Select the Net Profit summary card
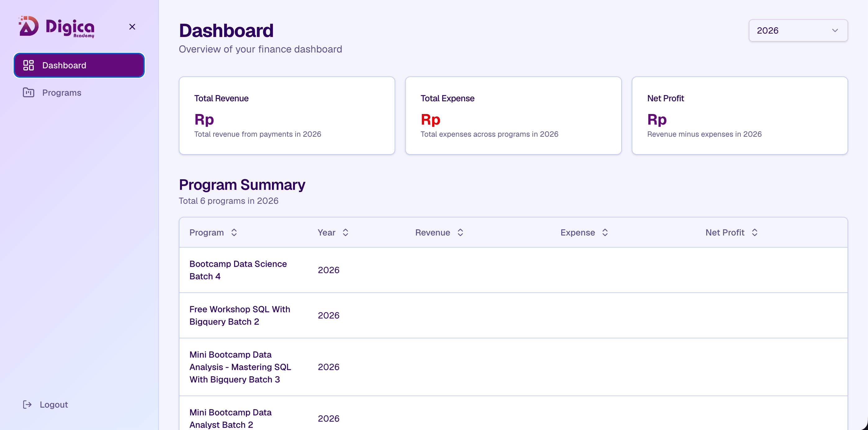This screenshot has height=430, width=868. (739, 115)
